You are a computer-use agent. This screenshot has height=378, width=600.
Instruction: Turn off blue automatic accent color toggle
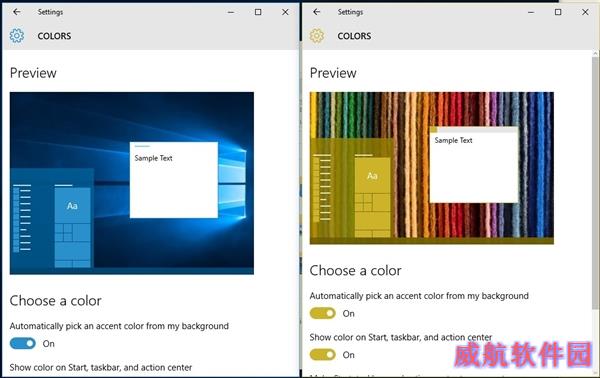23,343
